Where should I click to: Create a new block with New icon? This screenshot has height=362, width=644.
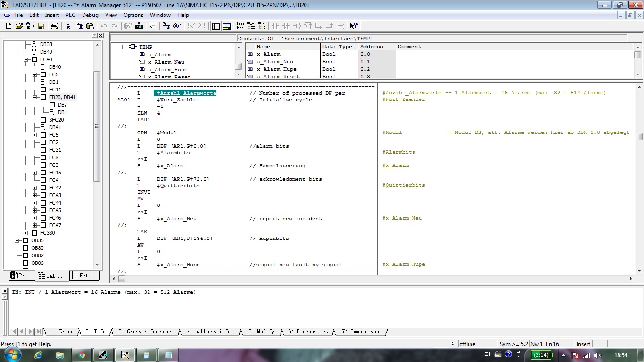click(x=8, y=26)
